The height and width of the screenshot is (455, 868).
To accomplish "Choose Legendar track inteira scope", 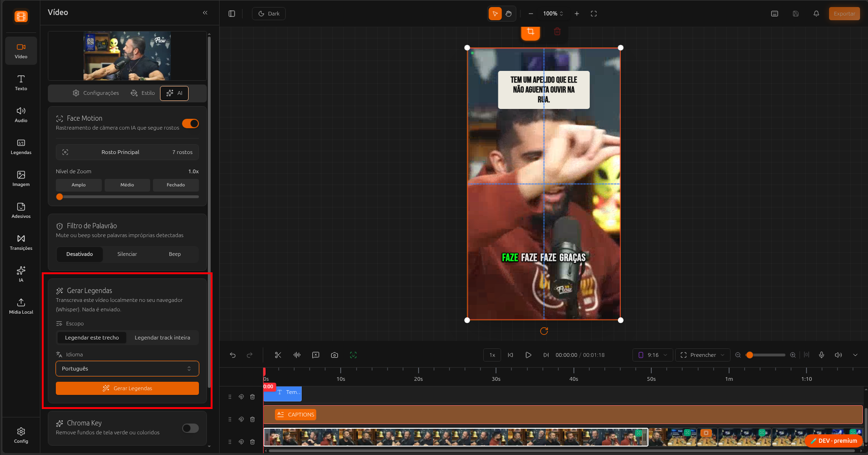I will tap(162, 338).
